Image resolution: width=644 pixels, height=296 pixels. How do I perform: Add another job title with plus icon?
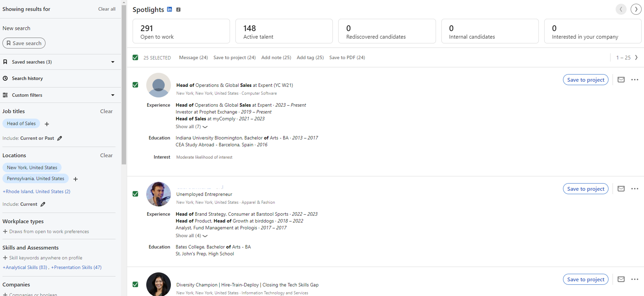coord(47,124)
